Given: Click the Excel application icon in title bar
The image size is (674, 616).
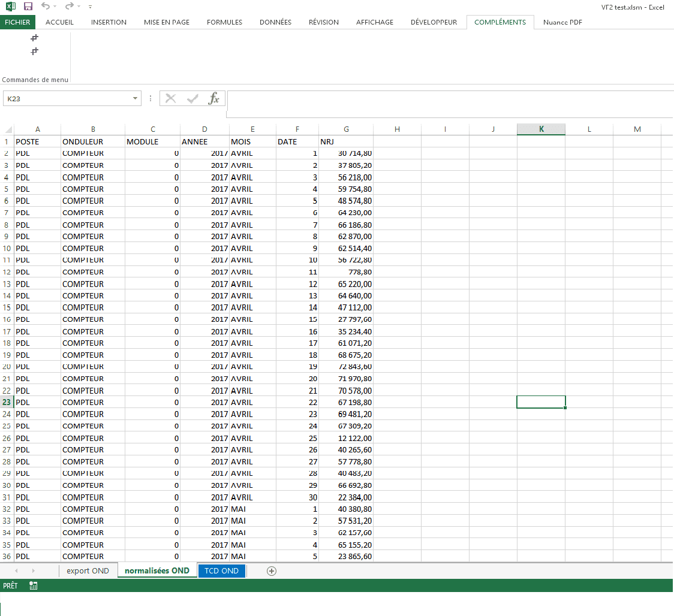Looking at the screenshot, I should coord(10,6).
